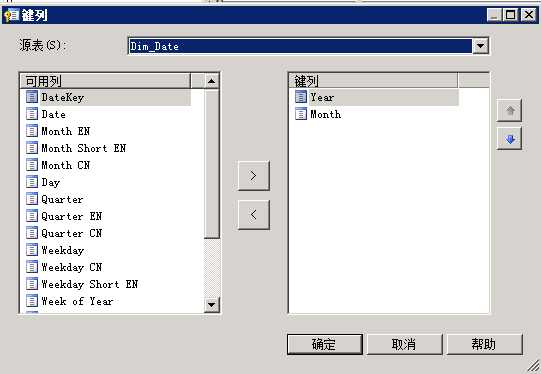Click scroll up arrow of available columns
Viewport: 541px width, 374px height.
click(212, 82)
